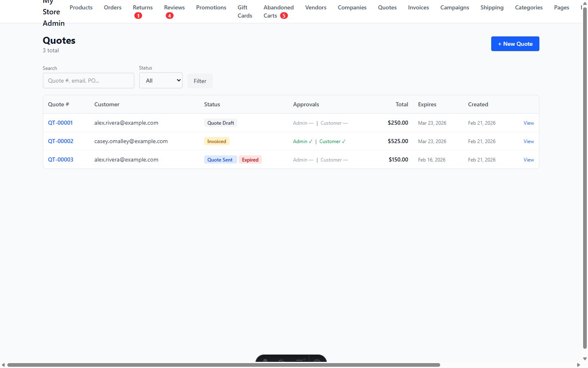The image size is (588, 368).
Task: Click the View link for QT-00003
Action: click(x=528, y=159)
